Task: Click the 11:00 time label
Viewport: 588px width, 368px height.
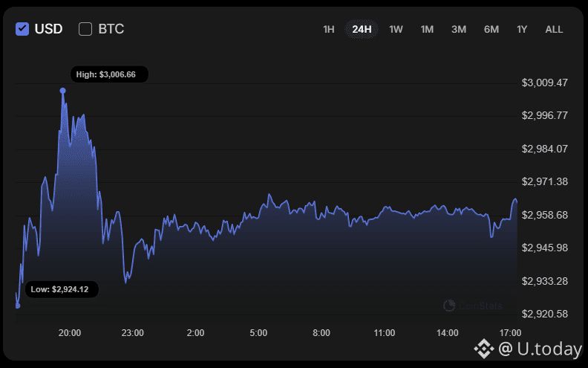Action: [x=385, y=333]
